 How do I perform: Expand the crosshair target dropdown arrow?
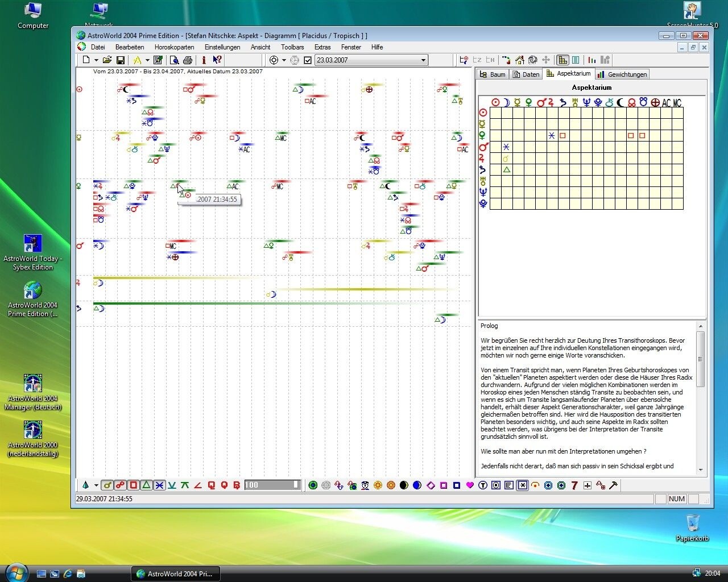click(284, 60)
